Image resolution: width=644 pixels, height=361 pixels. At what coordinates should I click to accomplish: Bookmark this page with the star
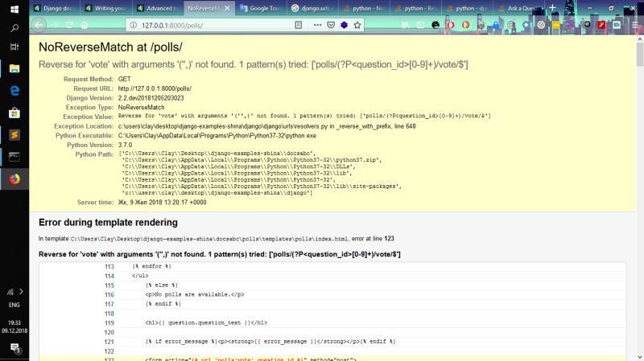pyautogui.click(x=357, y=25)
